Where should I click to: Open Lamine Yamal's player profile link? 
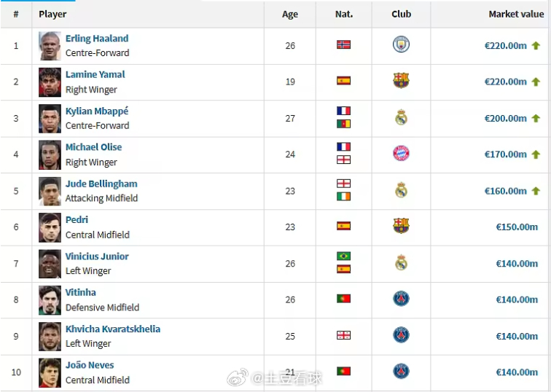tap(95, 74)
